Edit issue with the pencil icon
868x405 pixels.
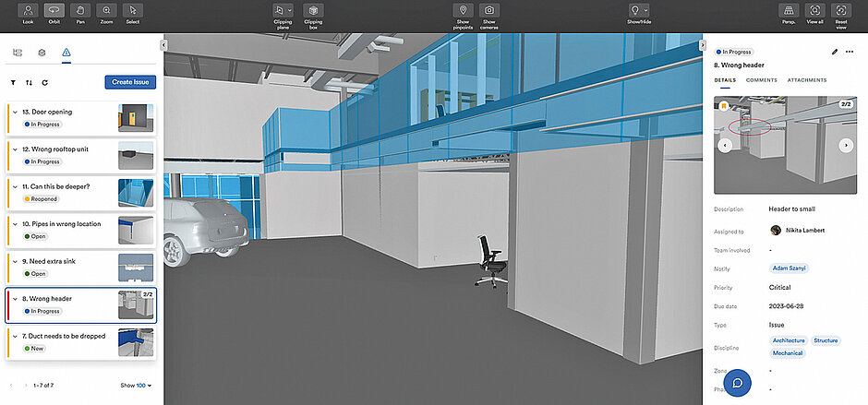pos(835,52)
